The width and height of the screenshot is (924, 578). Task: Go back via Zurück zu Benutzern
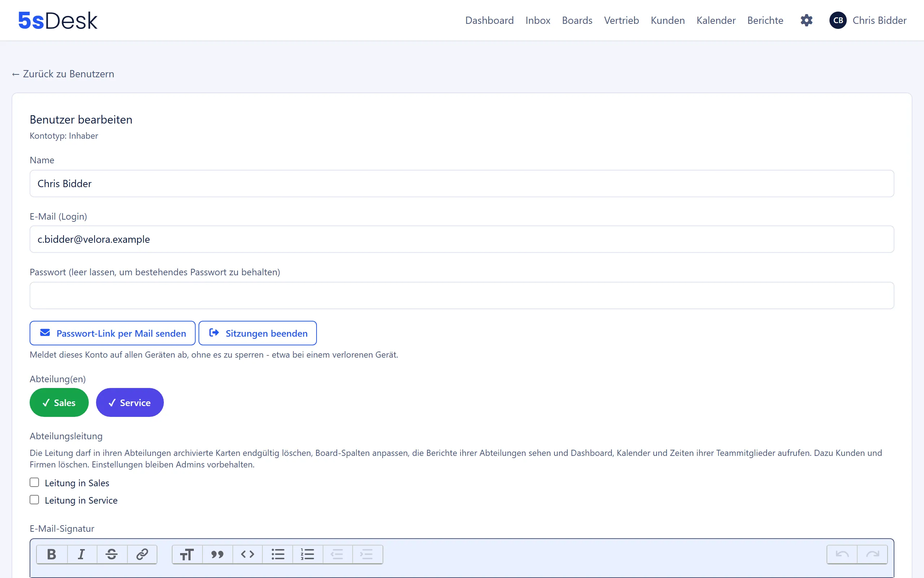(63, 74)
